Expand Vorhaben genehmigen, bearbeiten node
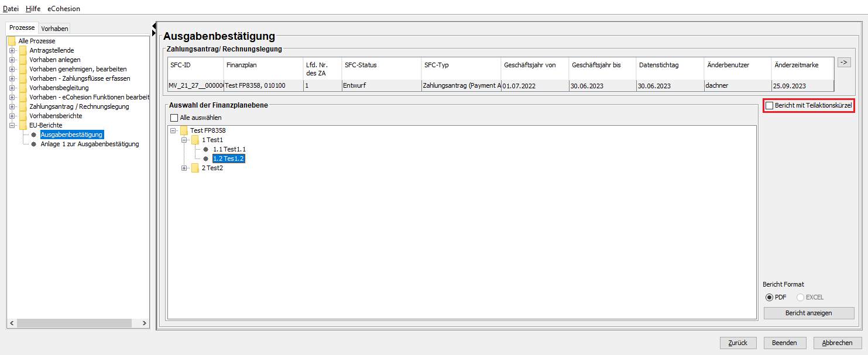This screenshot has height=355, width=868. click(x=12, y=69)
